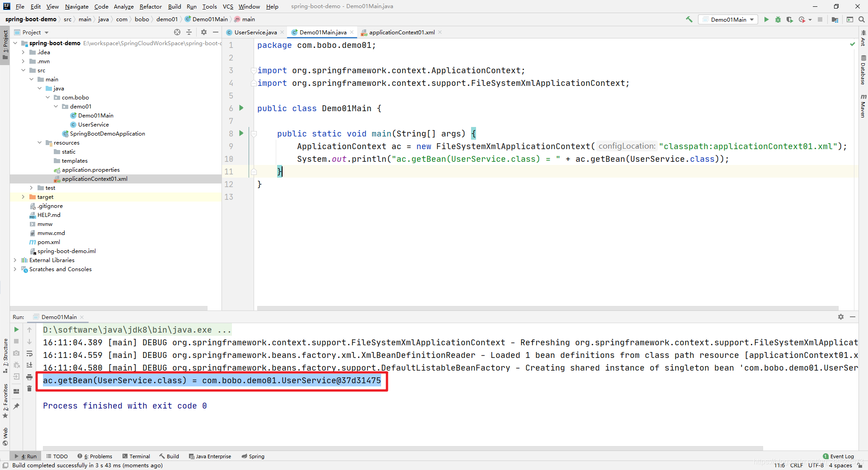Select pom.xml in project tree
The image size is (868, 470).
click(48, 242)
